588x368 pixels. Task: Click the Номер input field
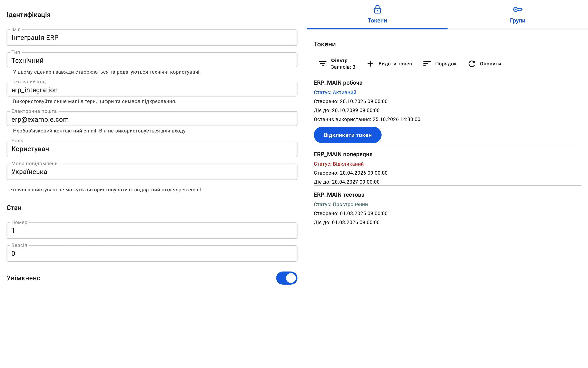click(x=152, y=230)
